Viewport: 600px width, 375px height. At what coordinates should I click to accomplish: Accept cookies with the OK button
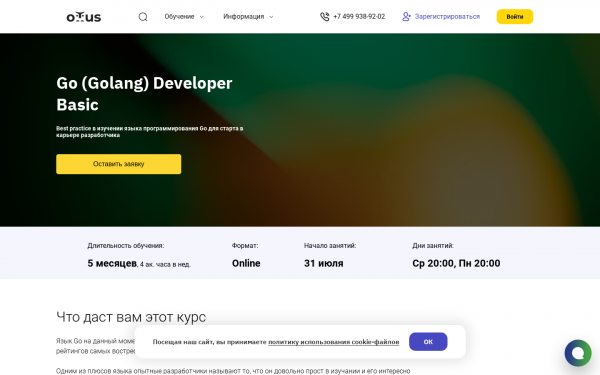tap(428, 341)
